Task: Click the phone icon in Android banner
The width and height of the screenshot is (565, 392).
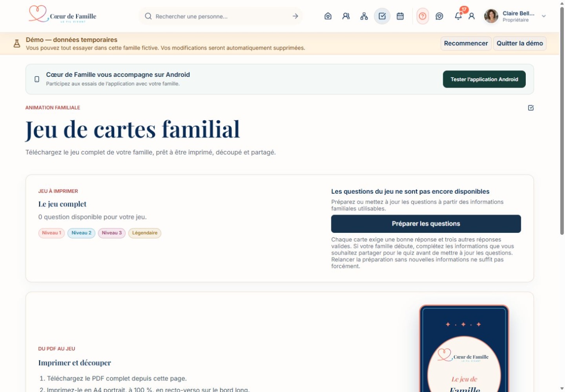Action: [37, 79]
